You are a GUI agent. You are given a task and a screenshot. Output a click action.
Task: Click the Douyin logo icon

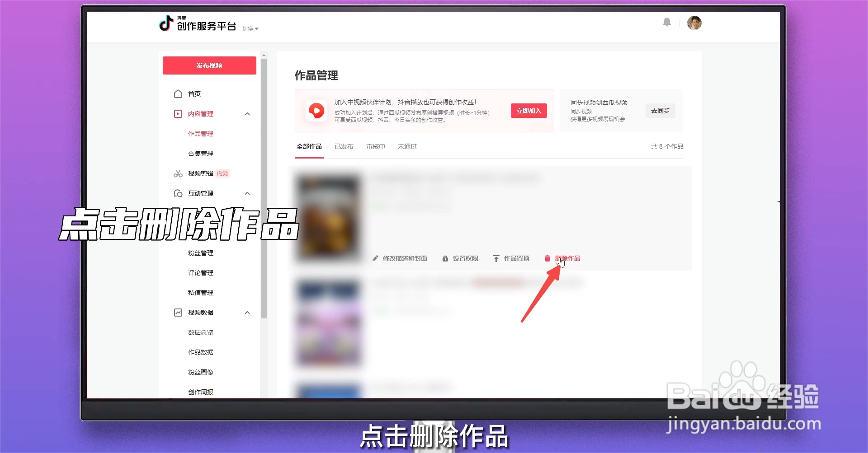point(166,23)
